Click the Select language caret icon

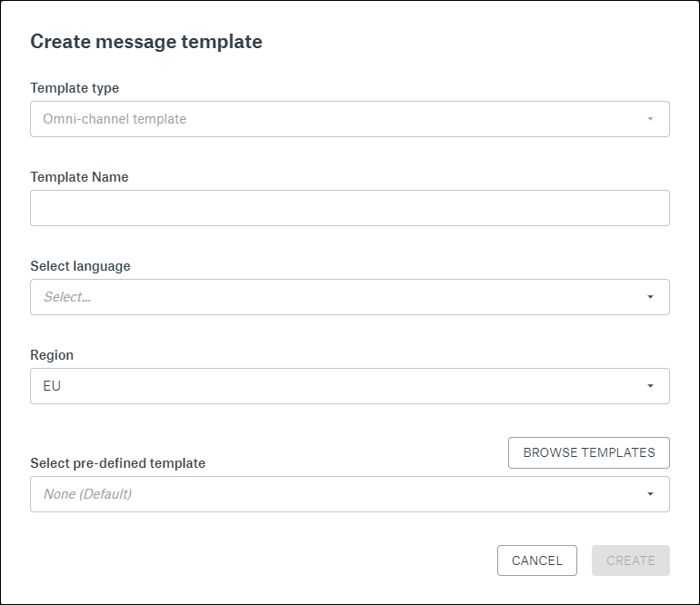pyautogui.click(x=650, y=297)
